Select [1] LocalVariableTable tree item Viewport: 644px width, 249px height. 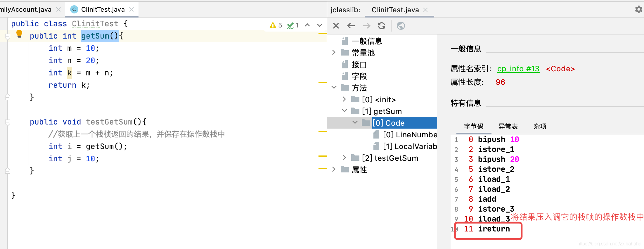point(410,146)
